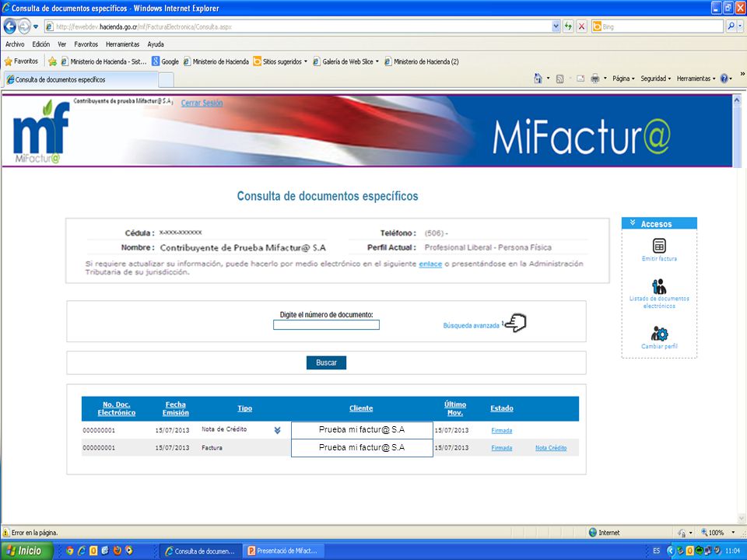Open the Ayuda menu
The width and height of the screenshot is (747, 560).
tap(156, 44)
